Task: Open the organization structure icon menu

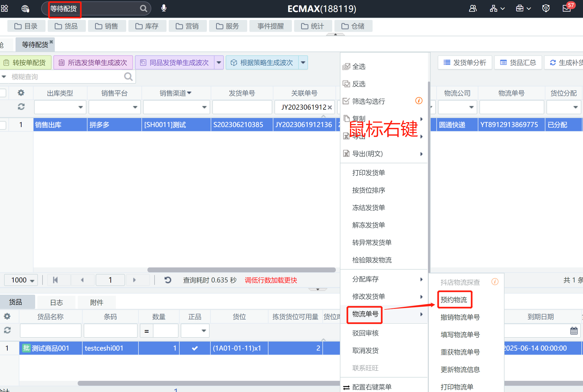Action: (497, 8)
